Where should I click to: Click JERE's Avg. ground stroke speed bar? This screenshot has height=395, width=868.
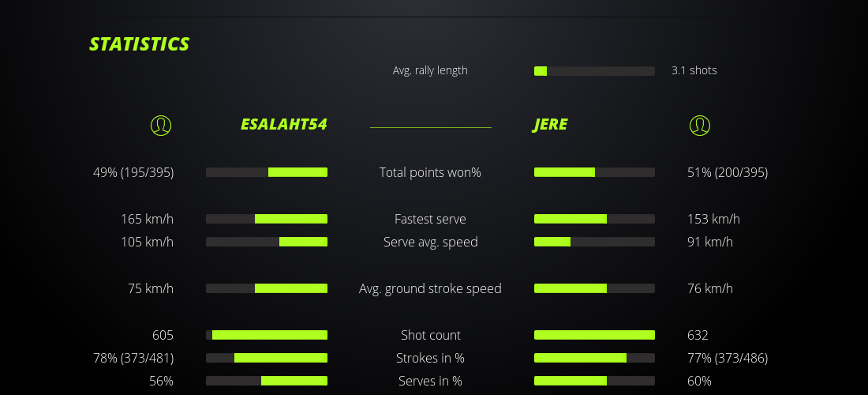tap(594, 288)
